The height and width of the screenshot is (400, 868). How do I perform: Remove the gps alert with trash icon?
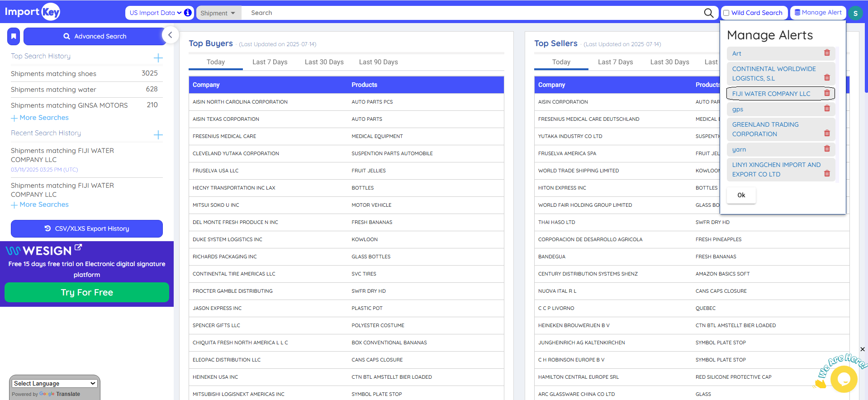827,109
